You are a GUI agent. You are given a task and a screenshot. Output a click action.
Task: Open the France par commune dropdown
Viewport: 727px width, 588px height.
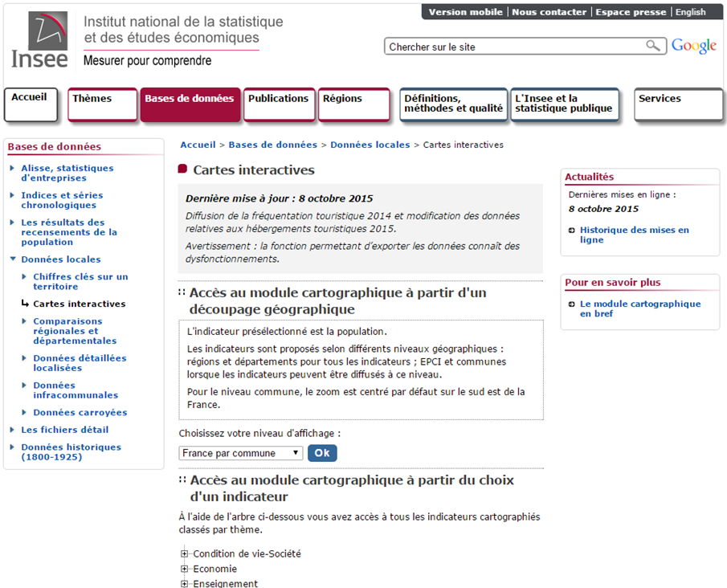(x=241, y=453)
